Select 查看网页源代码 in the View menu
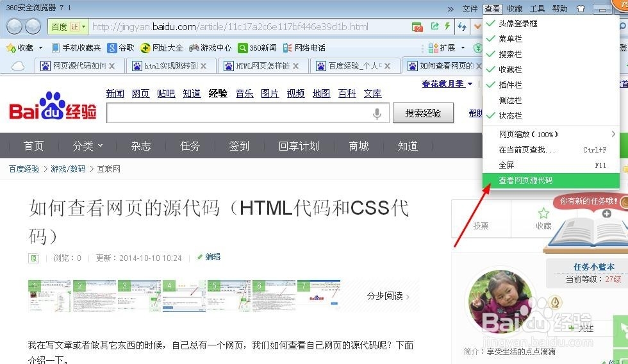 [x=550, y=181]
